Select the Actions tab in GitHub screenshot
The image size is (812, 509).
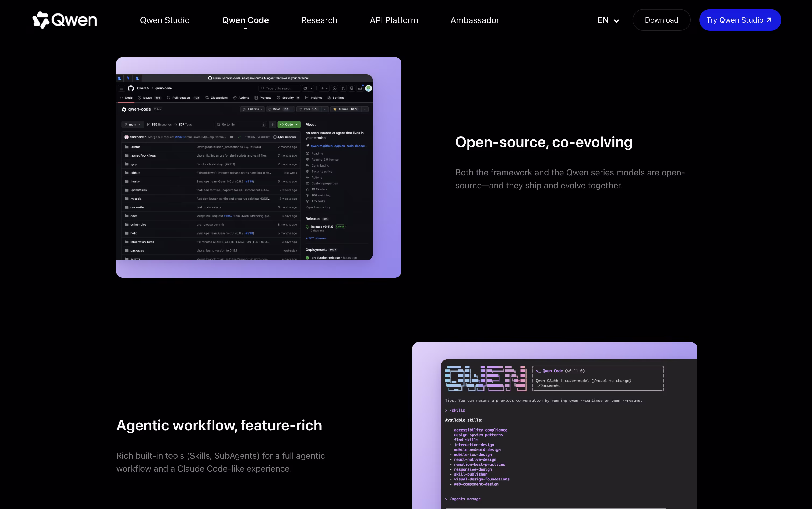coord(241,98)
